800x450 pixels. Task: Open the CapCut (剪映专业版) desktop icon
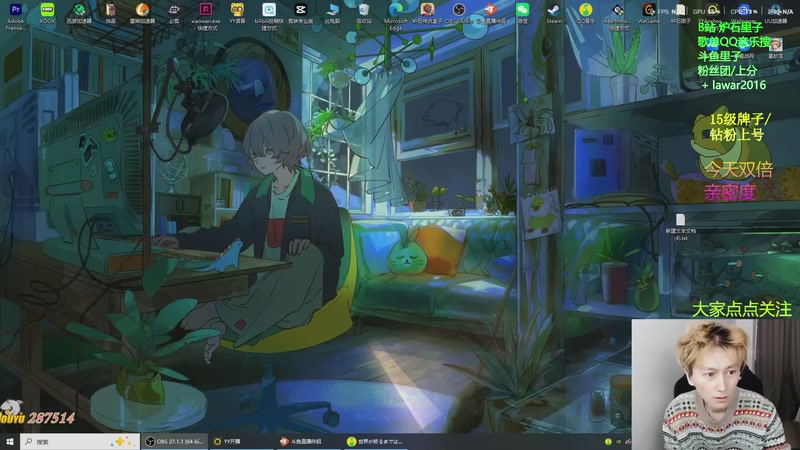[301, 14]
